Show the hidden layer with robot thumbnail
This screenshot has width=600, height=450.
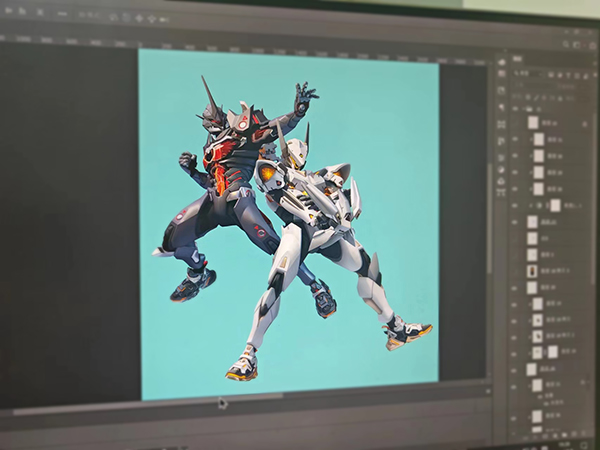click(x=516, y=271)
